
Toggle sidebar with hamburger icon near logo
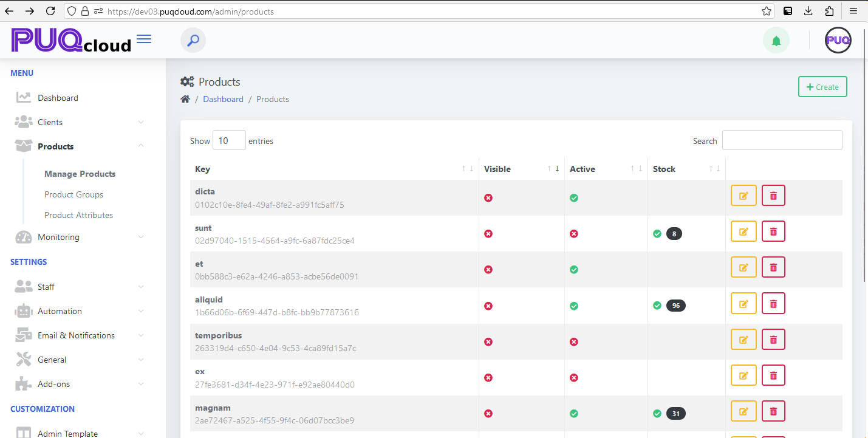pos(144,39)
